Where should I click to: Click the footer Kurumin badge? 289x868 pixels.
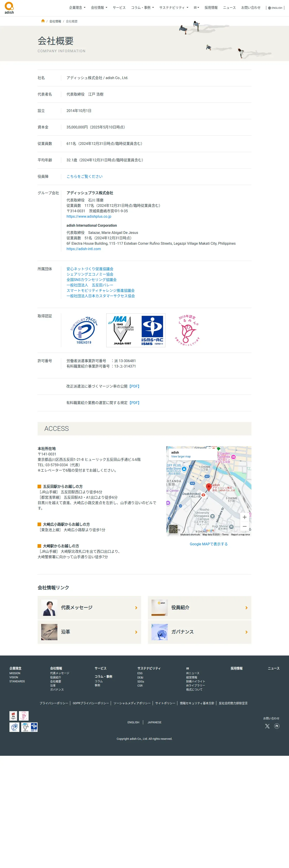(x=24, y=716)
